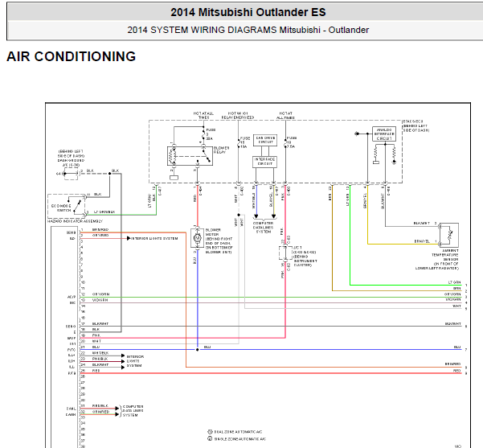Image resolution: width=483 pixels, height=448 pixels.
Task: Click the 'HOT W/ IG1 RELAY ENERGIZED' label
Action: click(x=238, y=116)
